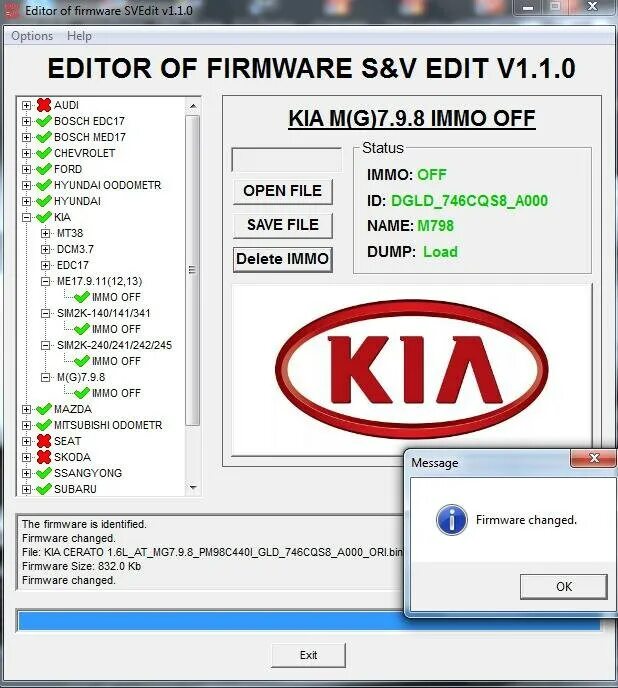
Task: Click the green check icon beside SUBARU
Action: (44, 489)
